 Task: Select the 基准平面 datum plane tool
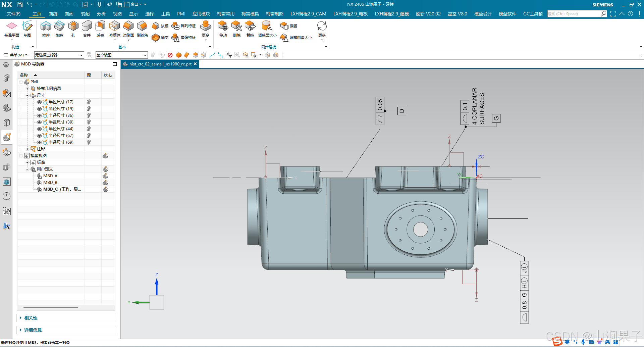[x=12, y=29]
